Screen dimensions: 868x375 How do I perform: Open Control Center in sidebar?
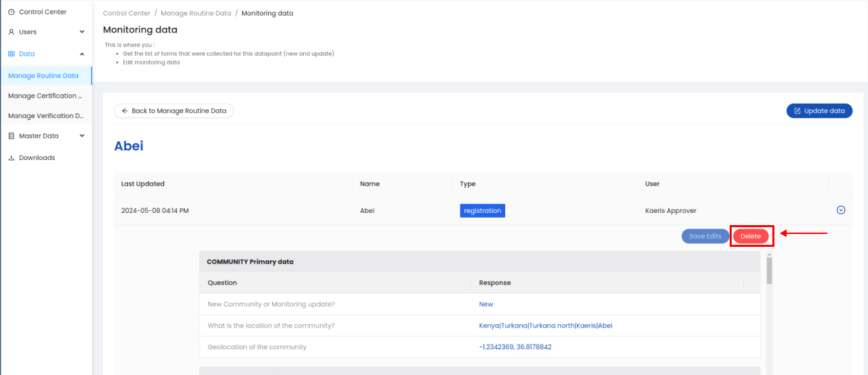click(x=43, y=12)
